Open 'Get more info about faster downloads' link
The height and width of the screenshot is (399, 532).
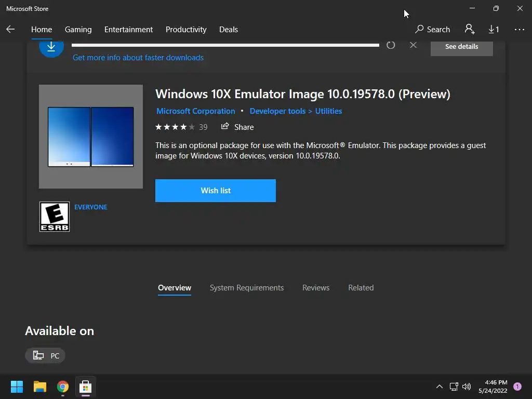tap(138, 58)
